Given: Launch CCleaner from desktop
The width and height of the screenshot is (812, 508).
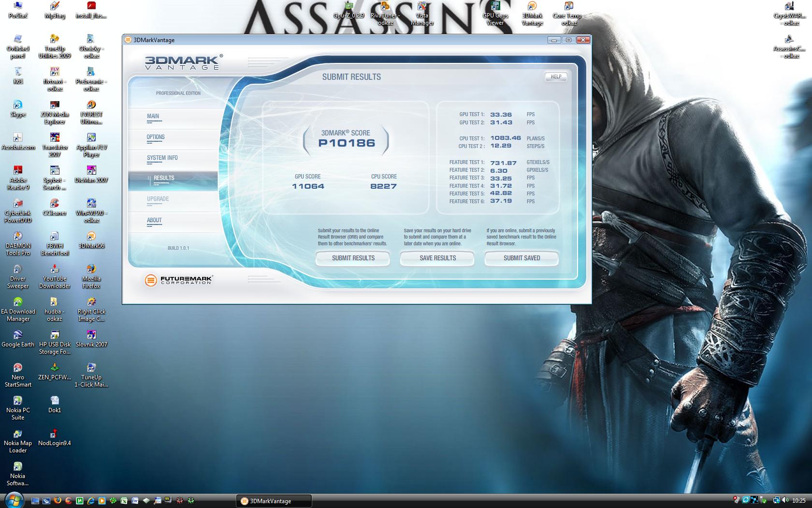Looking at the screenshot, I should pyautogui.click(x=55, y=208).
